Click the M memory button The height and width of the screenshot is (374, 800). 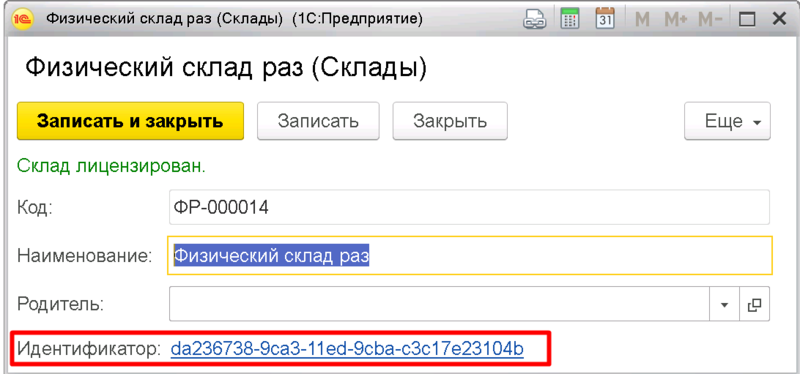point(642,19)
